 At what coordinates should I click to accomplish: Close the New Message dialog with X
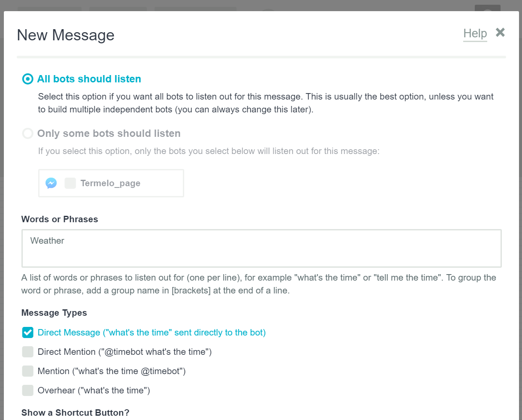click(500, 32)
